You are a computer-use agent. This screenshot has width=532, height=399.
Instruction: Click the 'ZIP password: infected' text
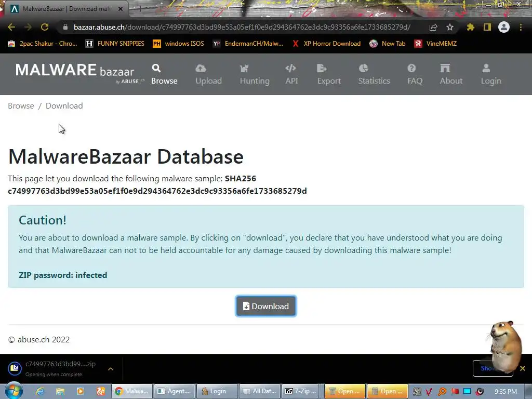[x=63, y=275]
